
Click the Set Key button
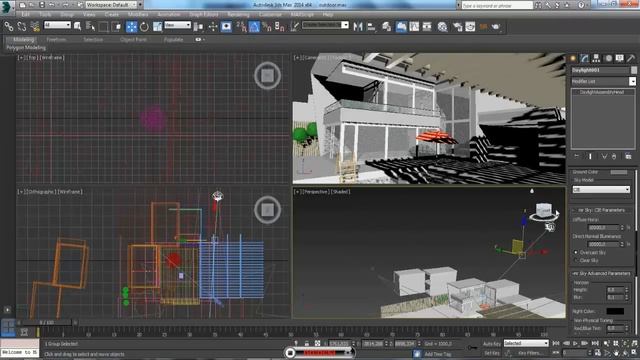pos(491,353)
